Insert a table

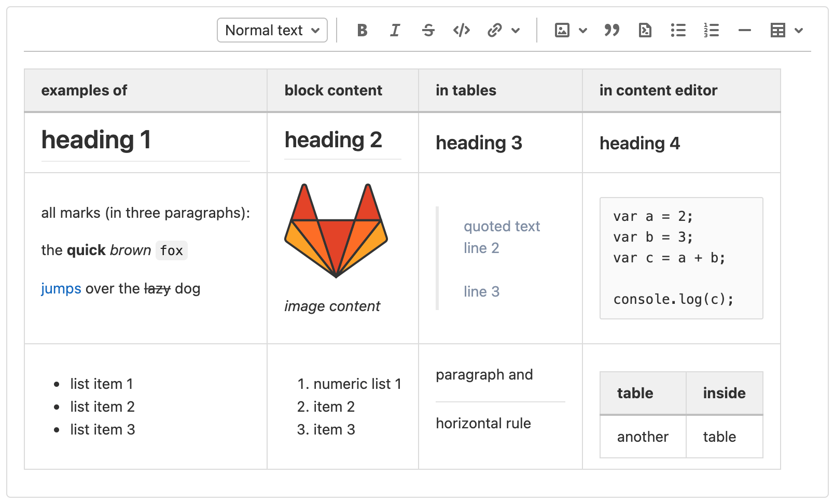tap(777, 30)
